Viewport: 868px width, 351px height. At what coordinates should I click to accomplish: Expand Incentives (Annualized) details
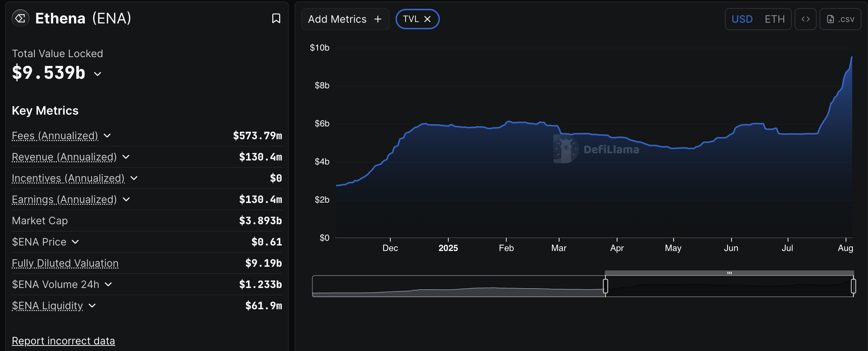[x=134, y=178]
